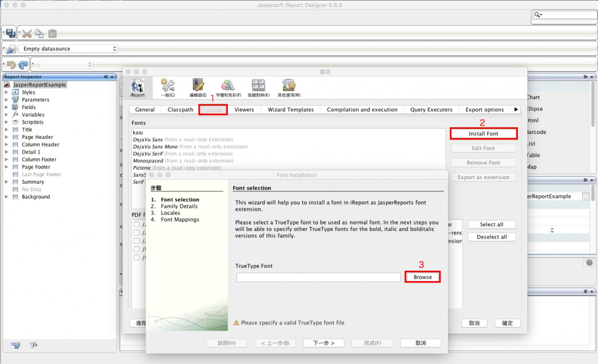This screenshot has height=364, width=598.
Task: Click the Styles node icon
Action: 15,92
